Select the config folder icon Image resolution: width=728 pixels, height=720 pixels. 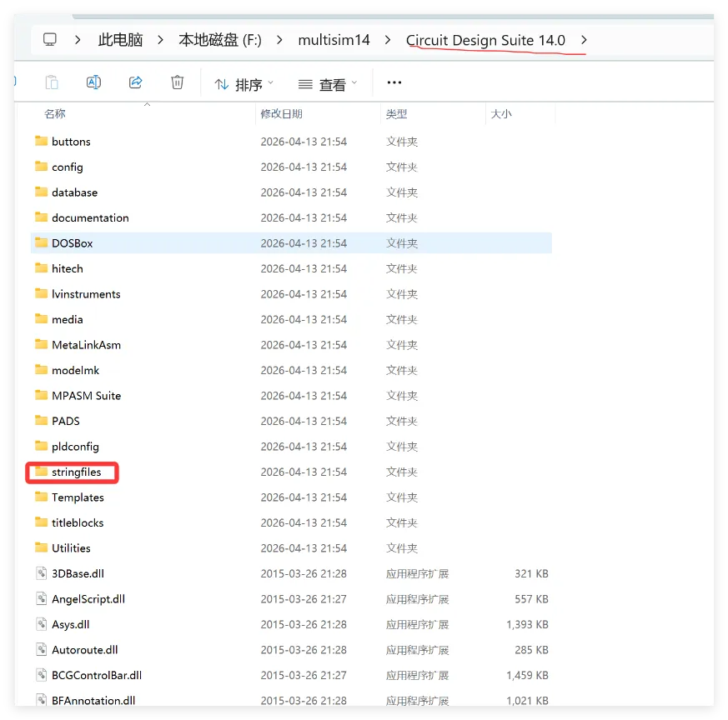pos(42,166)
